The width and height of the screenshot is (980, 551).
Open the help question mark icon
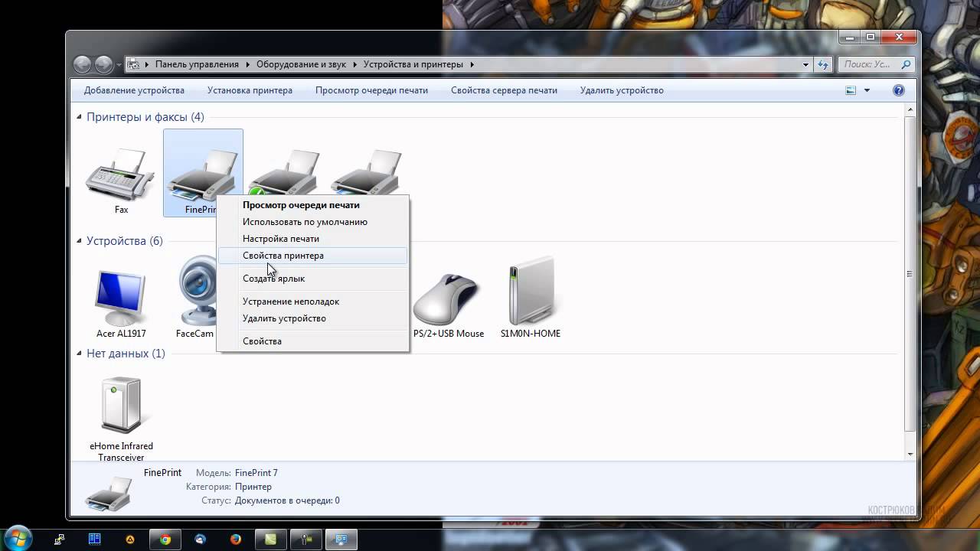[899, 90]
